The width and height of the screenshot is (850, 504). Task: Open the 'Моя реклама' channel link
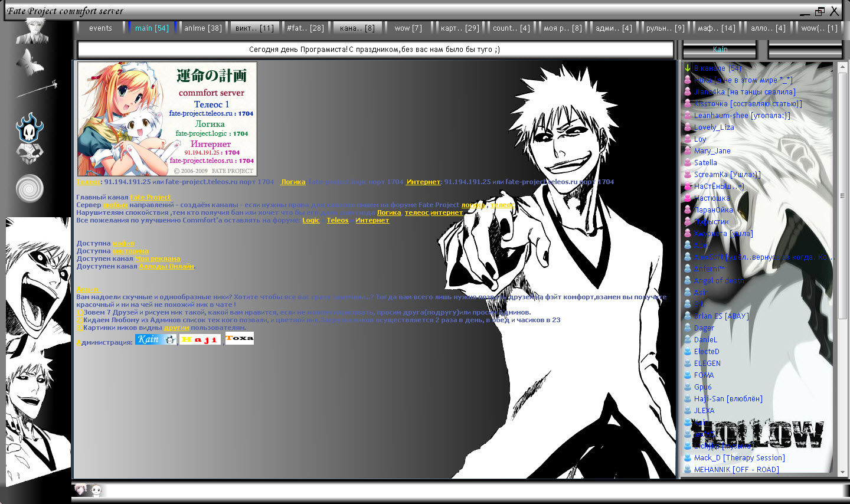pyautogui.click(x=158, y=258)
